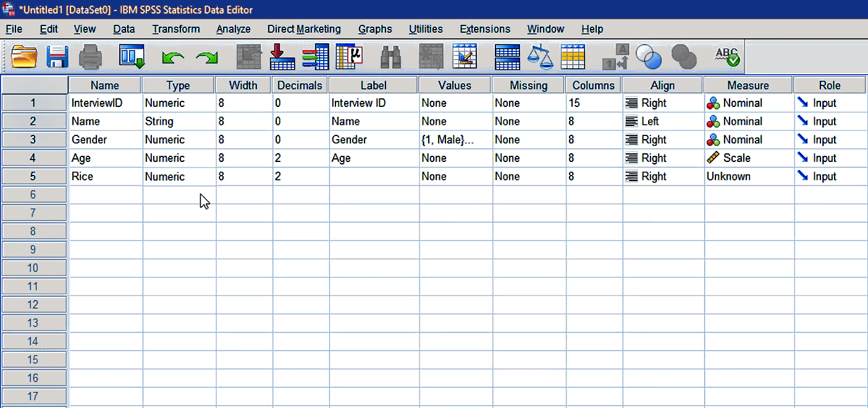
Task: Open the Measure cell for Rice
Action: 748,176
